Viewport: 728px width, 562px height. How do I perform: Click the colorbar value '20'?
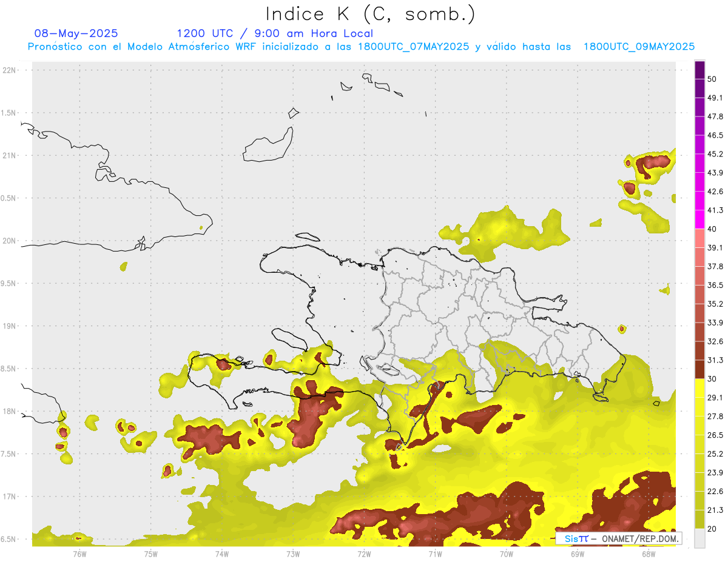(712, 529)
